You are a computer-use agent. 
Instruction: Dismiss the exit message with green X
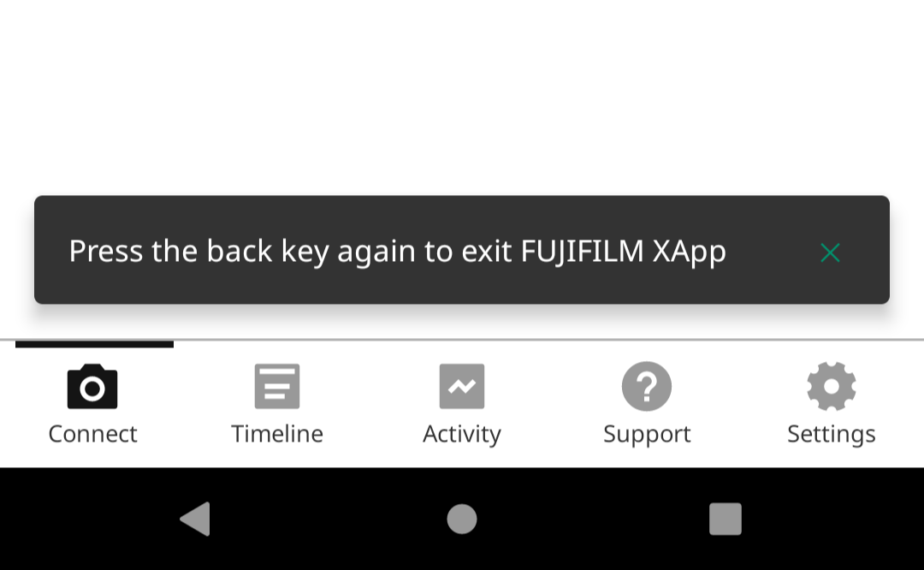830,252
